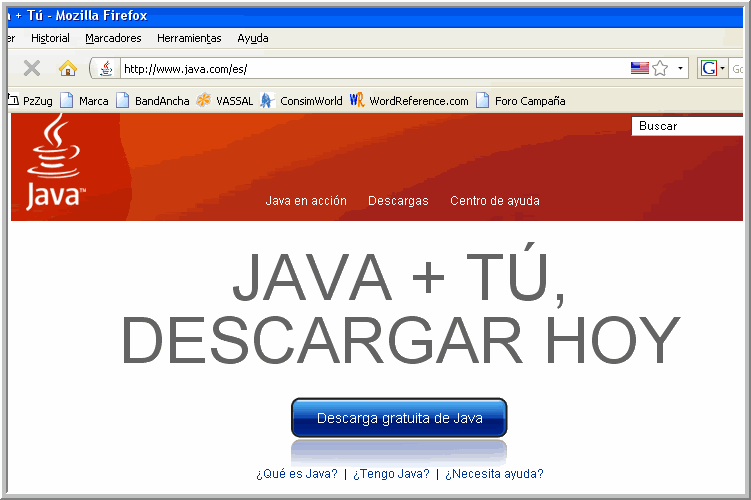Click the URL address field
751x500 pixels.
point(370,69)
